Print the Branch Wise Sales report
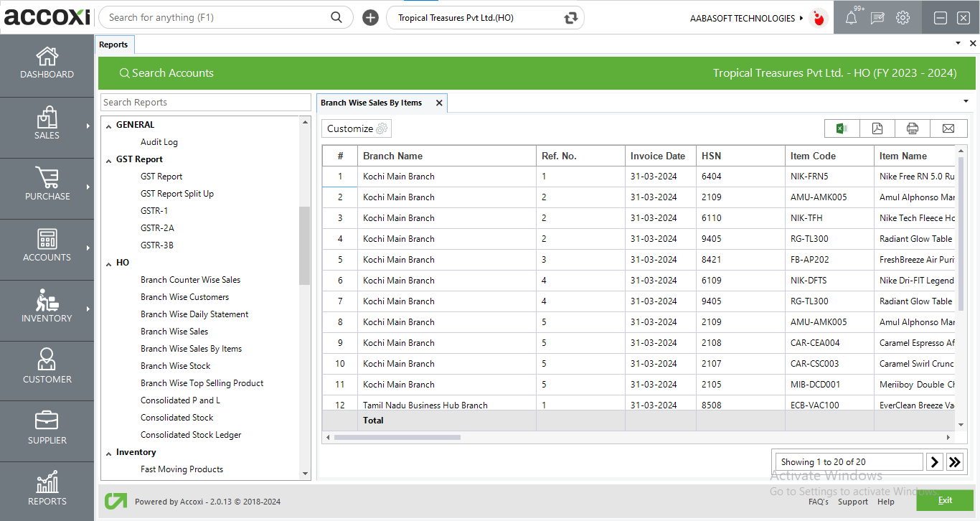The width and height of the screenshot is (980, 521). 913,128
